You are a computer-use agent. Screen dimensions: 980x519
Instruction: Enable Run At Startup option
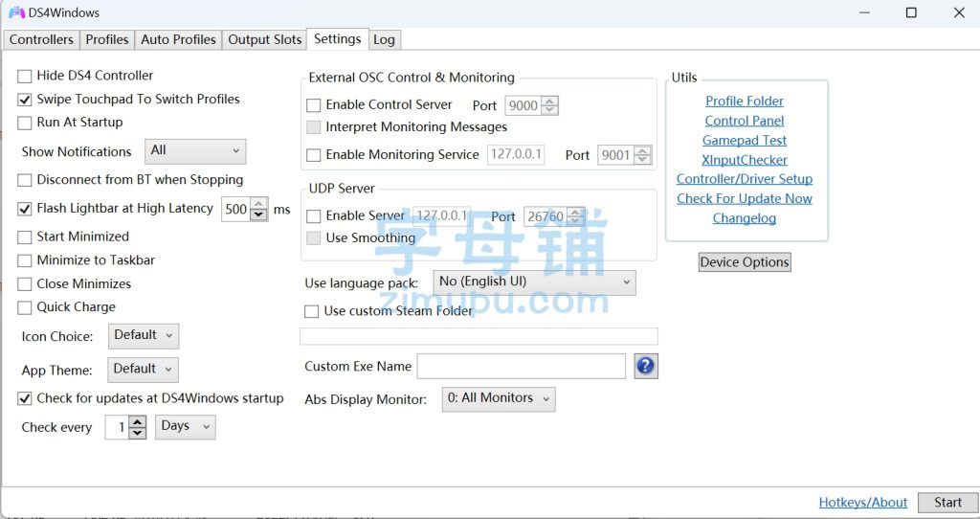pos(25,123)
